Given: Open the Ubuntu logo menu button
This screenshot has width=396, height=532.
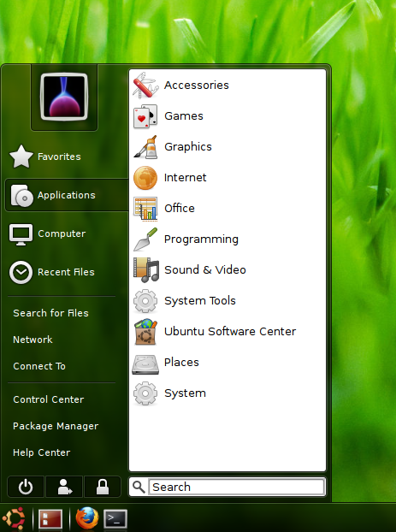Looking at the screenshot, I should (x=15, y=518).
